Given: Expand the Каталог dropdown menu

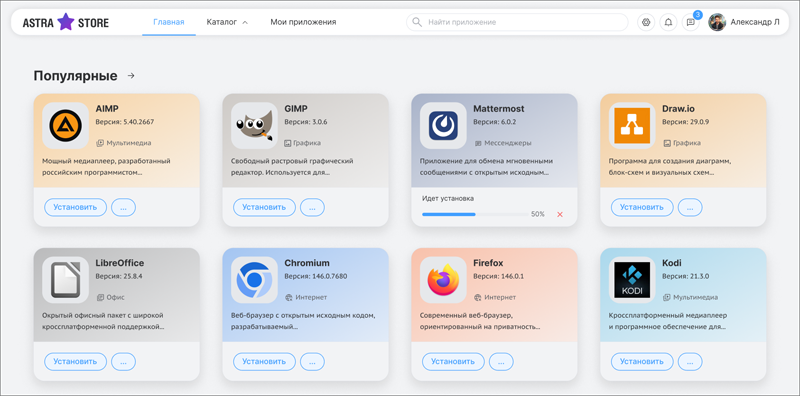Looking at the screenshot, I should 227,22.
